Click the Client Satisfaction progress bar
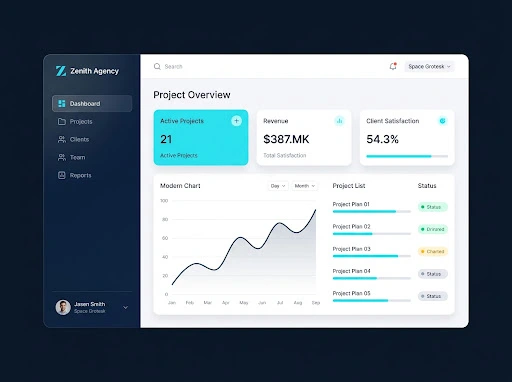 tap(407, 156)
